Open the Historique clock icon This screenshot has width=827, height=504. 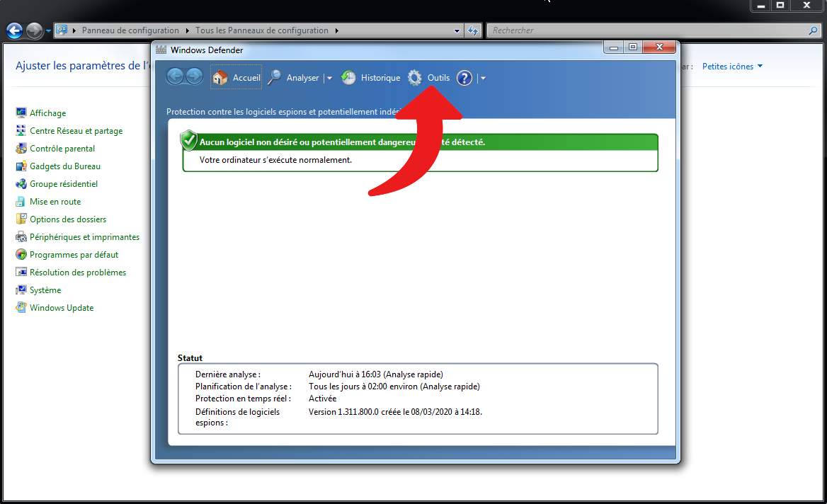point(348,78)
